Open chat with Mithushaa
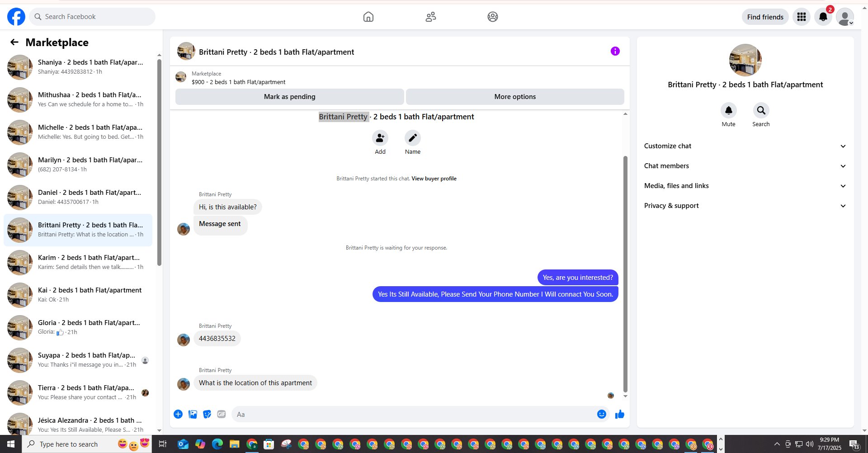The image size is (868, 453). pos(78,99)
